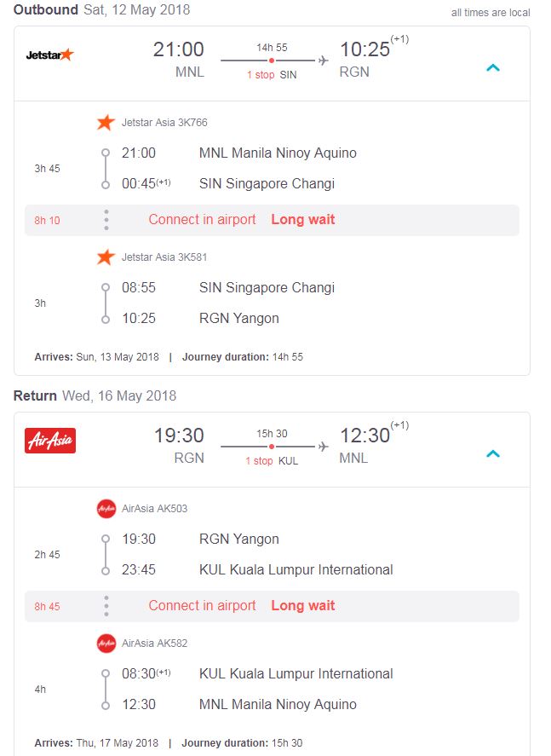Viewport: 551px width, 756px height.
Task: Click the return '1 stop' label
Action: point(260,461)
